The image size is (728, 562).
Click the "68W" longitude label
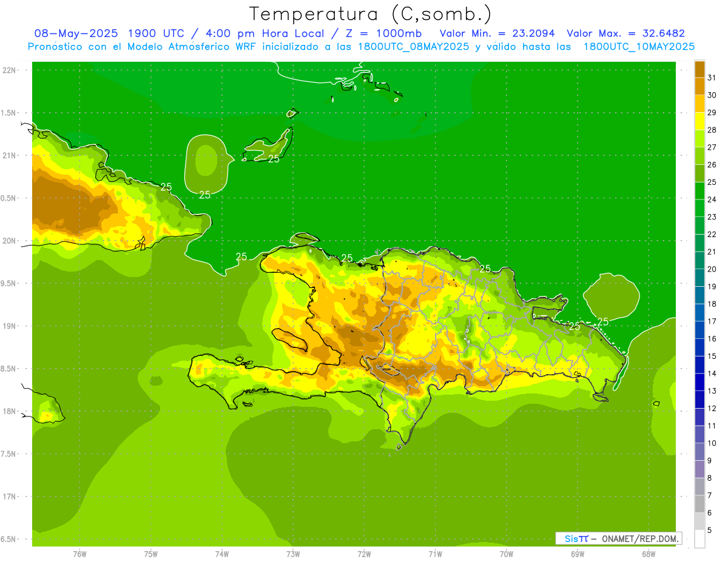point(649,554)
